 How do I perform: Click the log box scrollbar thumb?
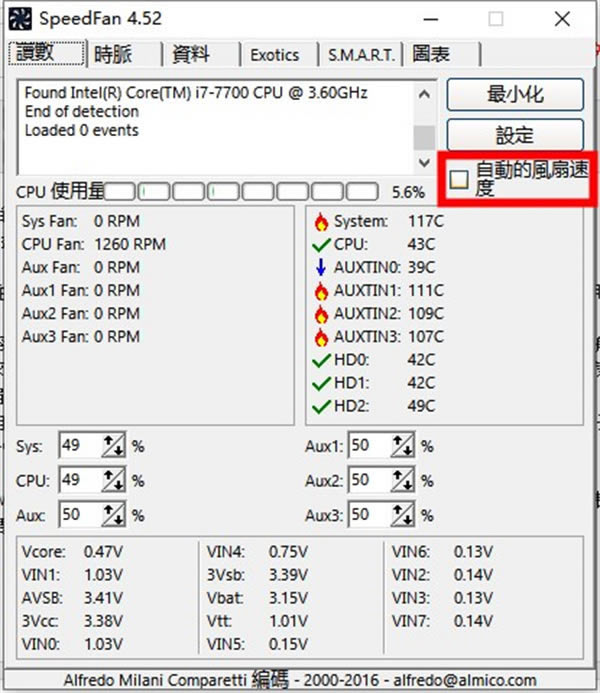click(424, 137)
